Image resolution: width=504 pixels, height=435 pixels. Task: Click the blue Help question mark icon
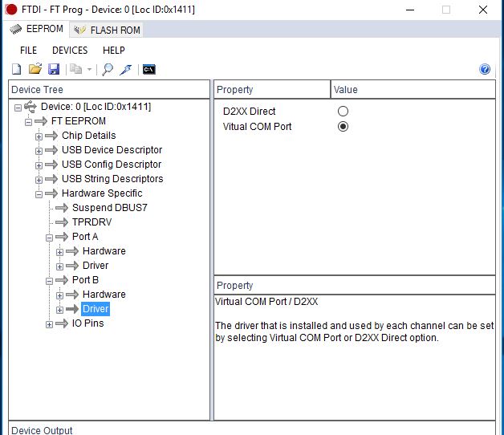485,69
